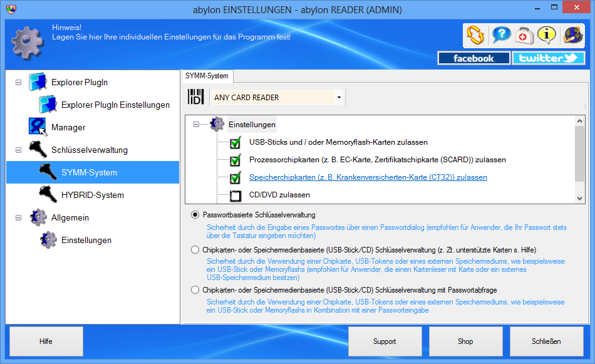Collapse the Explorer PlugIn tree node
595x364 pixels.
pyautogui.click(x=18, y=82)
